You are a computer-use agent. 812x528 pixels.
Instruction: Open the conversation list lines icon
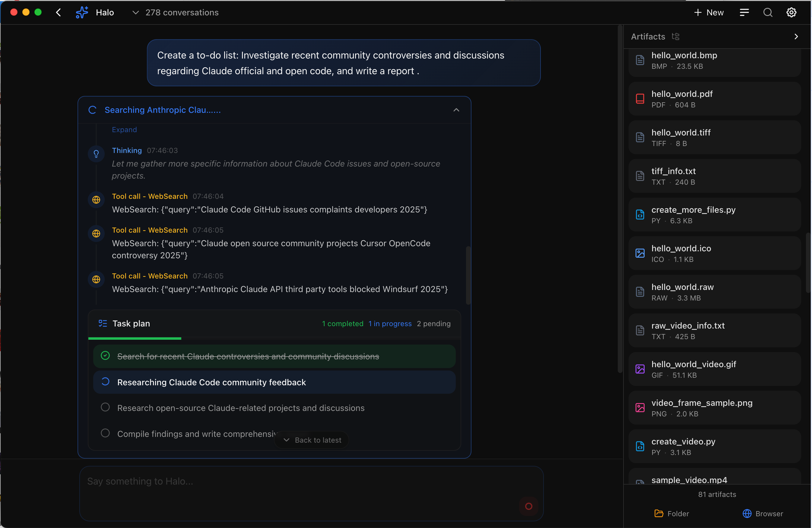point(744,13)
